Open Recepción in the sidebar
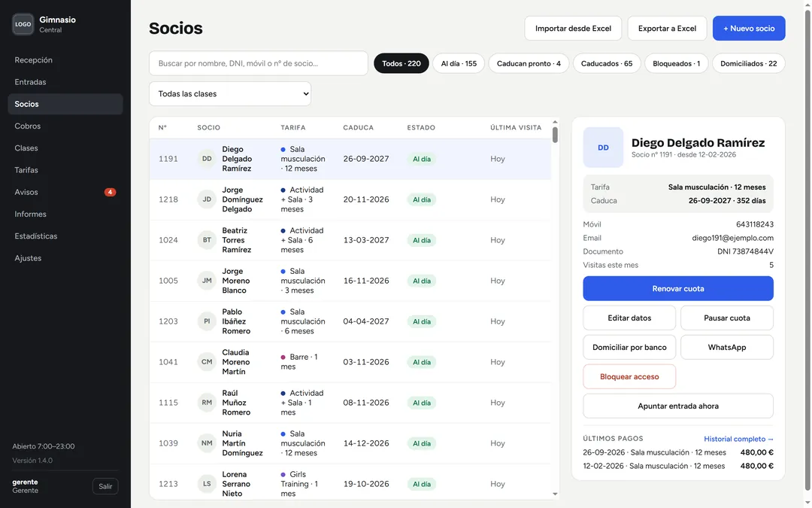This screenshot has height=508, width=812. tap(65, 60)
